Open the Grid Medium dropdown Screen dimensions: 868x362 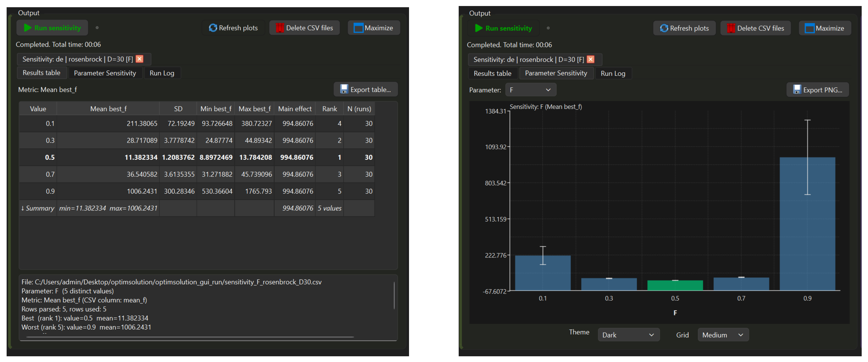723,335
